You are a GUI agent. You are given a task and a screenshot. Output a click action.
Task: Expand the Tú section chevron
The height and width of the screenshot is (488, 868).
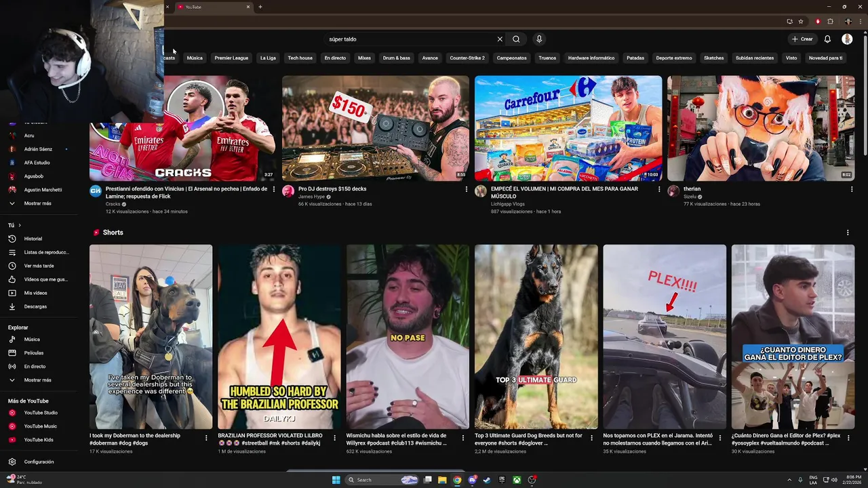click(20, 225)
